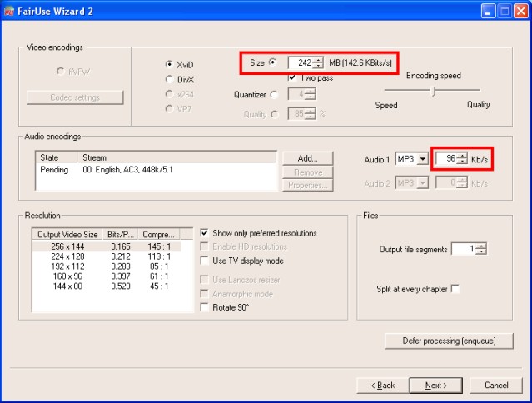Click the Encoding speed slider
The height and width of the screenshot is (403, 532).
(432, 91)
